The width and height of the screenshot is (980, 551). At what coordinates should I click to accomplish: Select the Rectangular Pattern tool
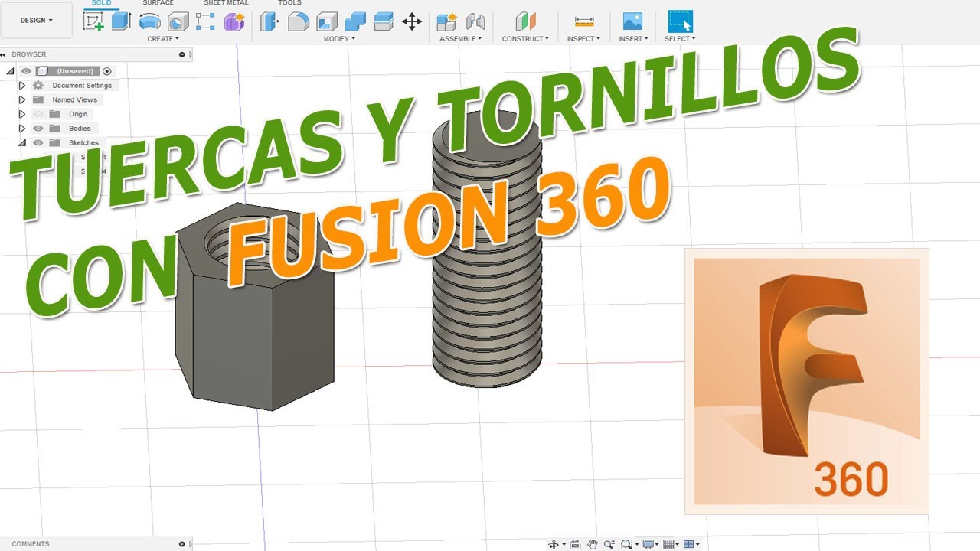[205, 21]
